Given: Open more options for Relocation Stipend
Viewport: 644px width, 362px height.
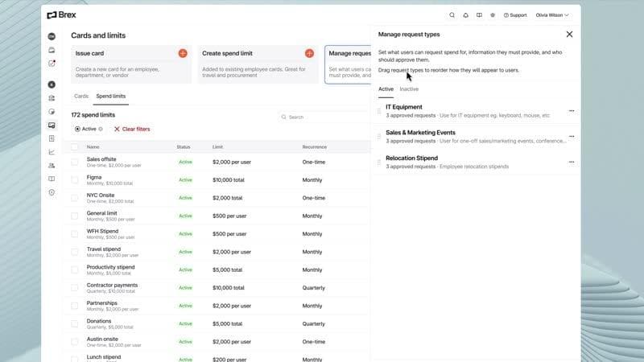Looking at the screenshot, I should pyautogui.click(x=572, y=162).
